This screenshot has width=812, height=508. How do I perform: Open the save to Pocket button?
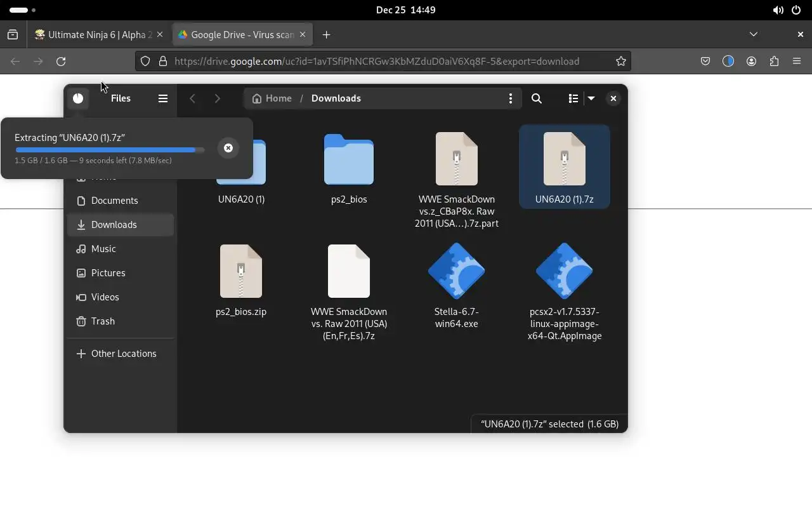point(705,62)
